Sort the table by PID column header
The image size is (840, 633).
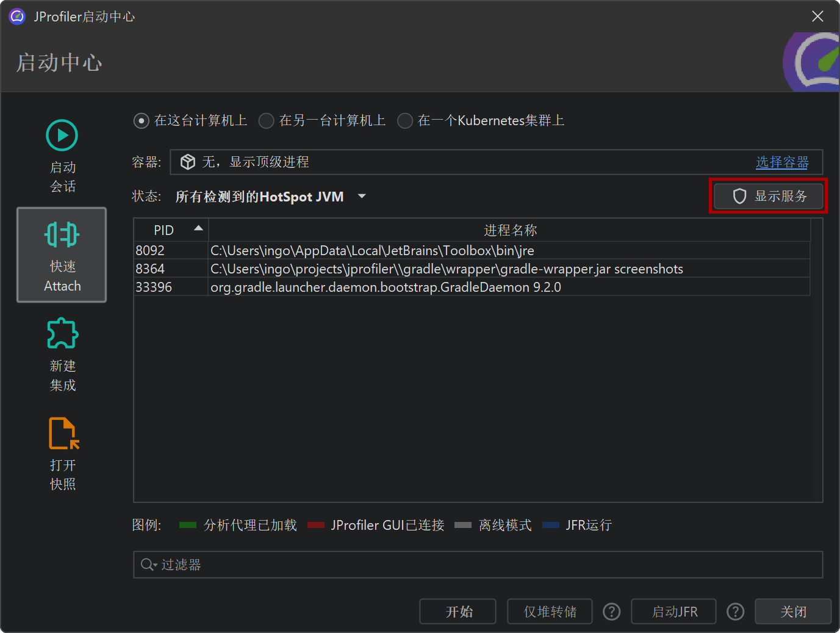tap(171, 230)
